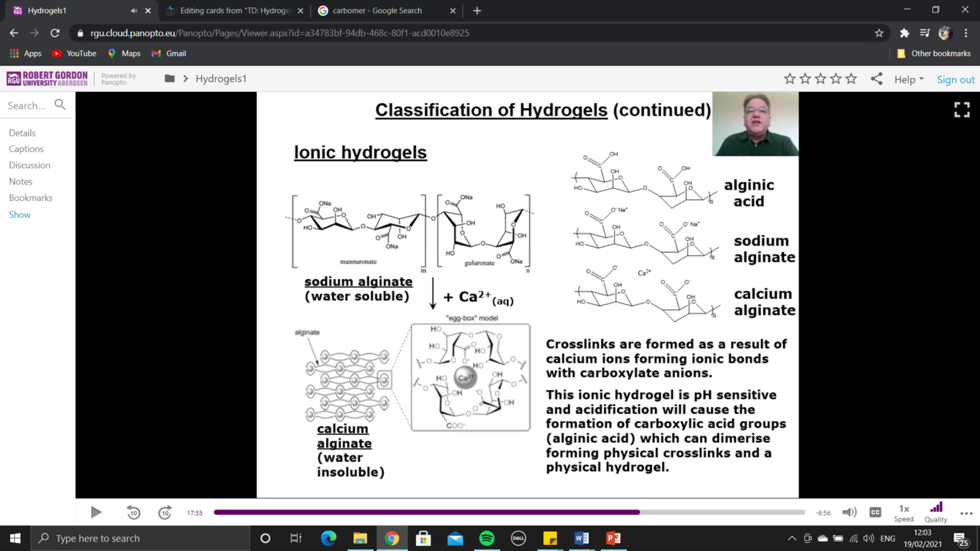This screenshot has width=980, height=551.
Task: Click the presenter webcam thumbnail
Action: point(755,124)
